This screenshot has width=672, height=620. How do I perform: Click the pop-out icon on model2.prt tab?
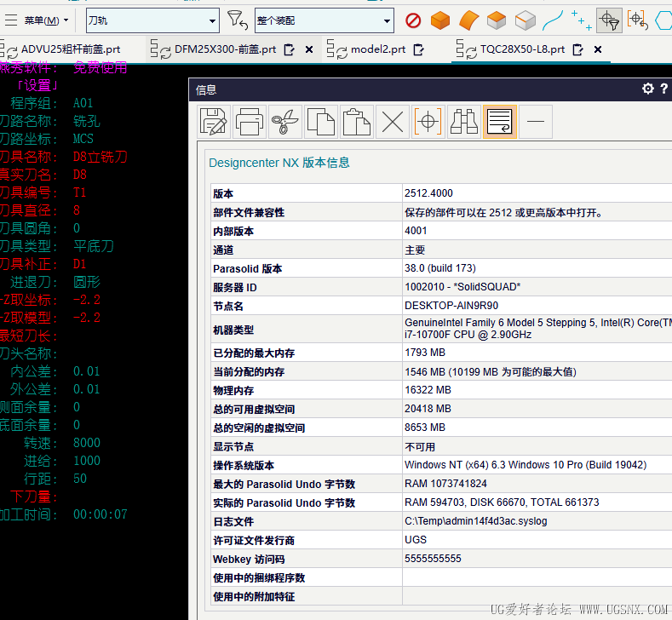tap(419, 49)
